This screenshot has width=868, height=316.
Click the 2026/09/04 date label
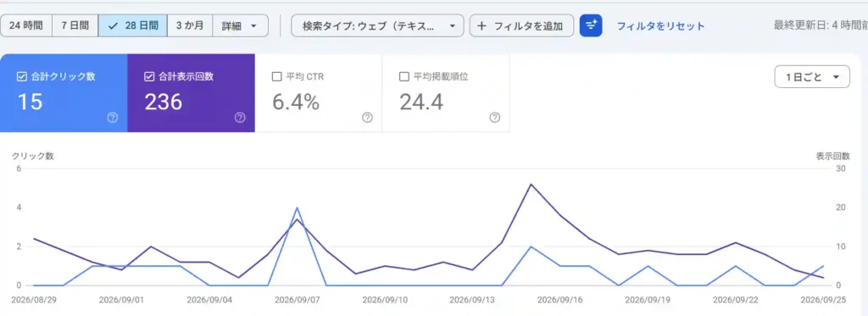(209, 299)
